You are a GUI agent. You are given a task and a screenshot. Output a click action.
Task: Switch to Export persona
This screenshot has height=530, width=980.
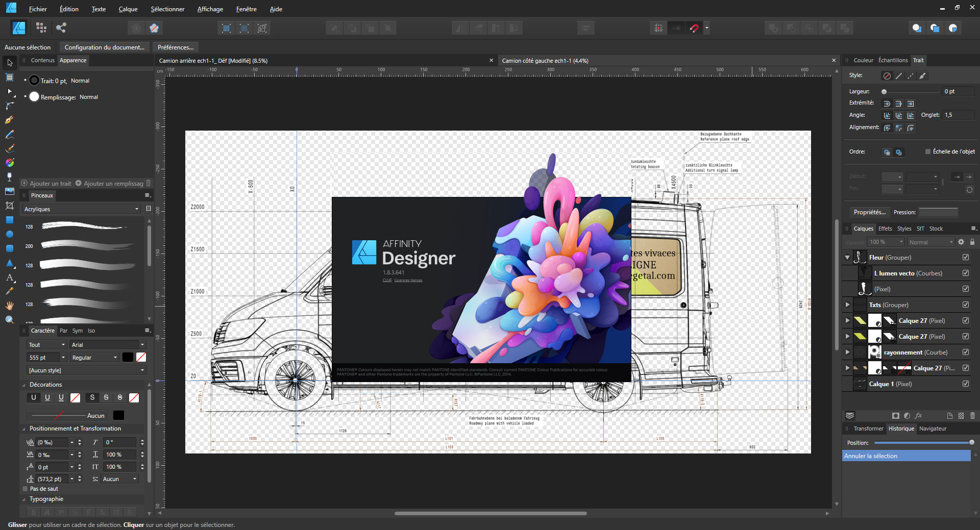[61, 28]
